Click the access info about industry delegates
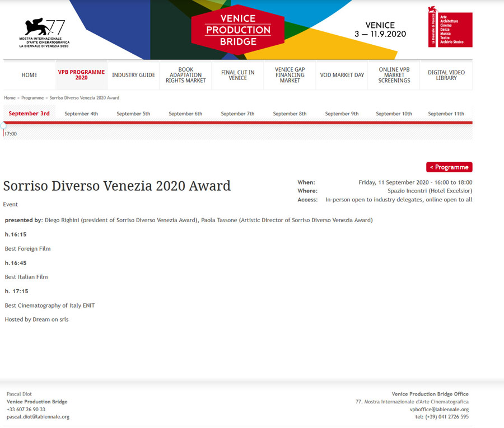This screenshot has height=428, width=504. 399,199
